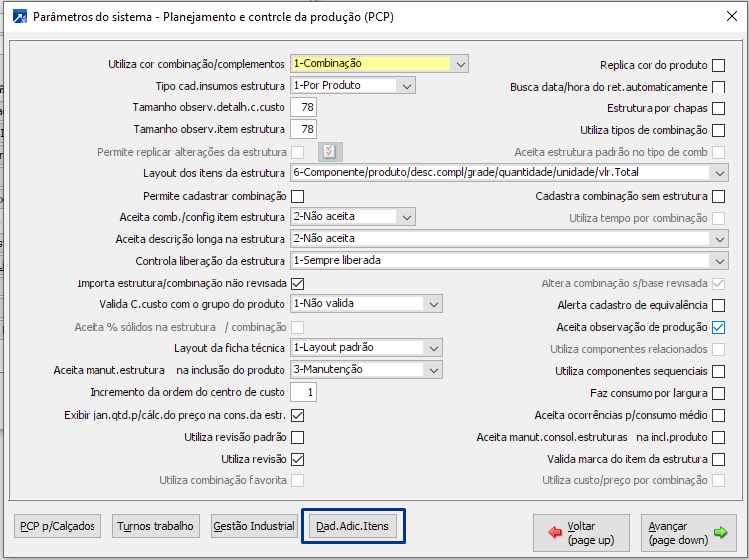This screenshot has width=749, height=560.
Task: Open Aceita comb./config item estrutura dropdown
Action: [x=353, y=217]
